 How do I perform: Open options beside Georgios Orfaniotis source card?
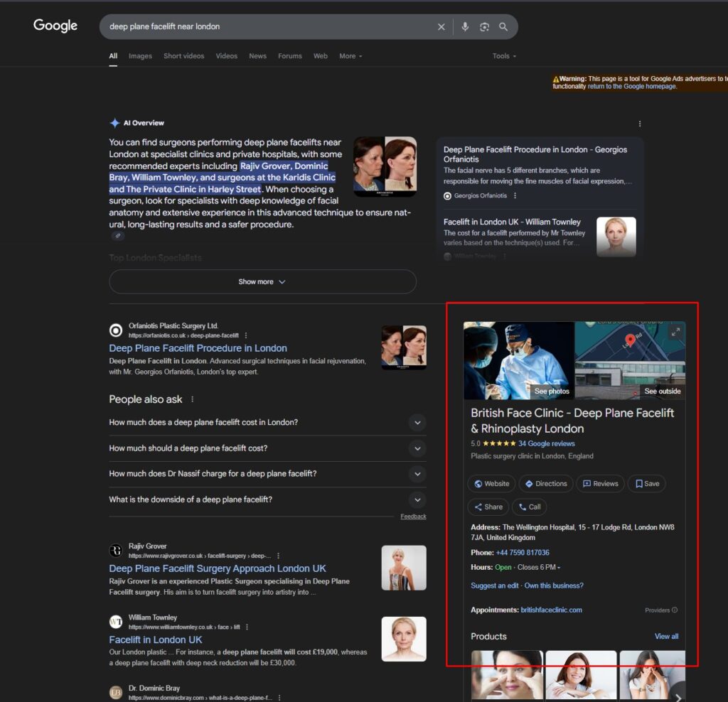coord(515,196)
